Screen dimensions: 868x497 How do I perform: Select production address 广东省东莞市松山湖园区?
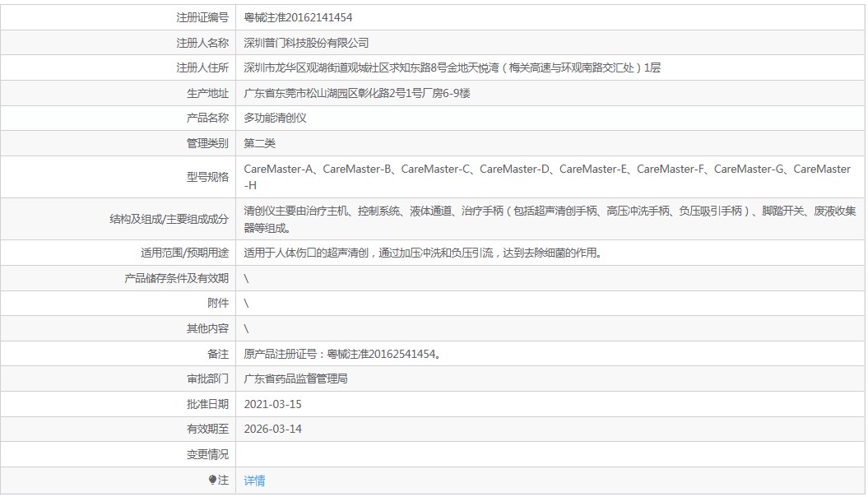point(356,93)
